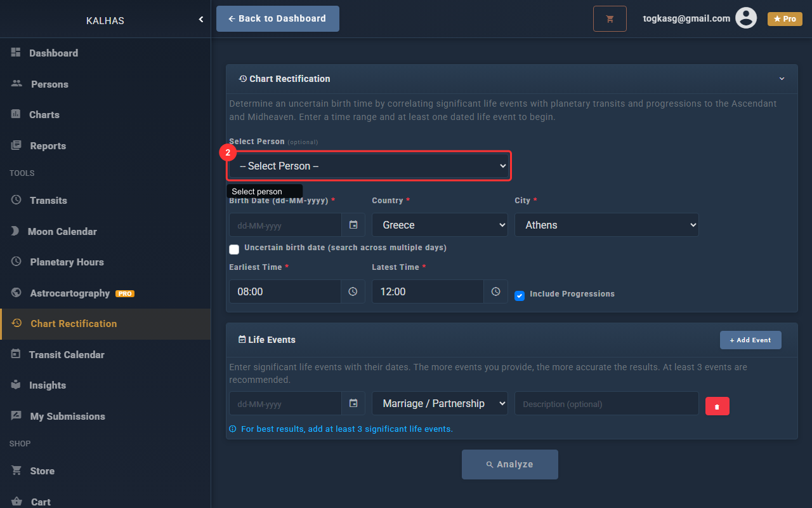This screenshot has width=812, height=508.
Task: Expand the City dropdown showing Athens
Action: click(606, 225)
